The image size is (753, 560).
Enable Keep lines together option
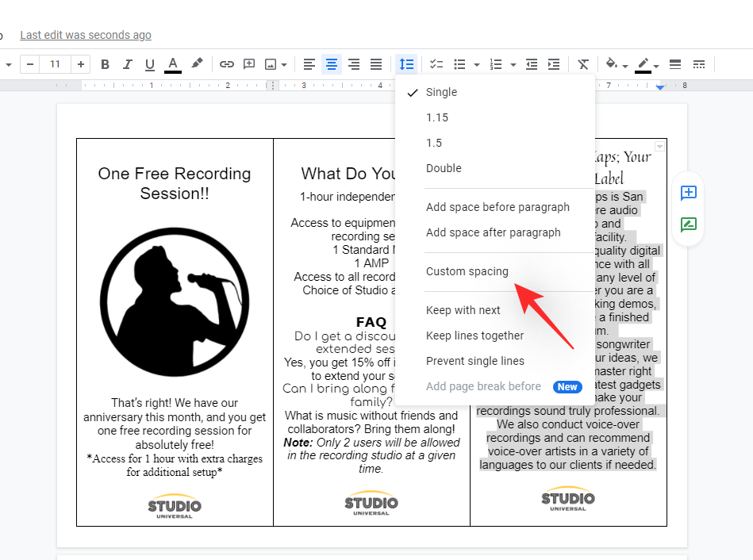pos(495,336)
